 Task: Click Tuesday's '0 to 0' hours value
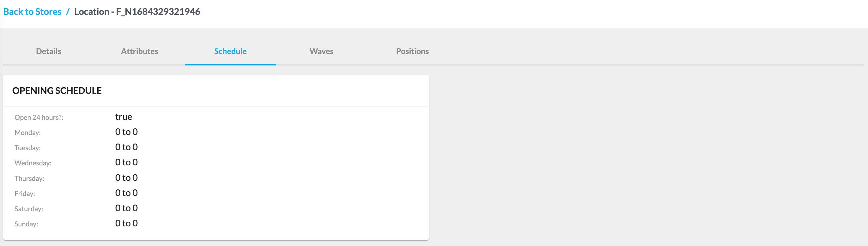[126, 147]
